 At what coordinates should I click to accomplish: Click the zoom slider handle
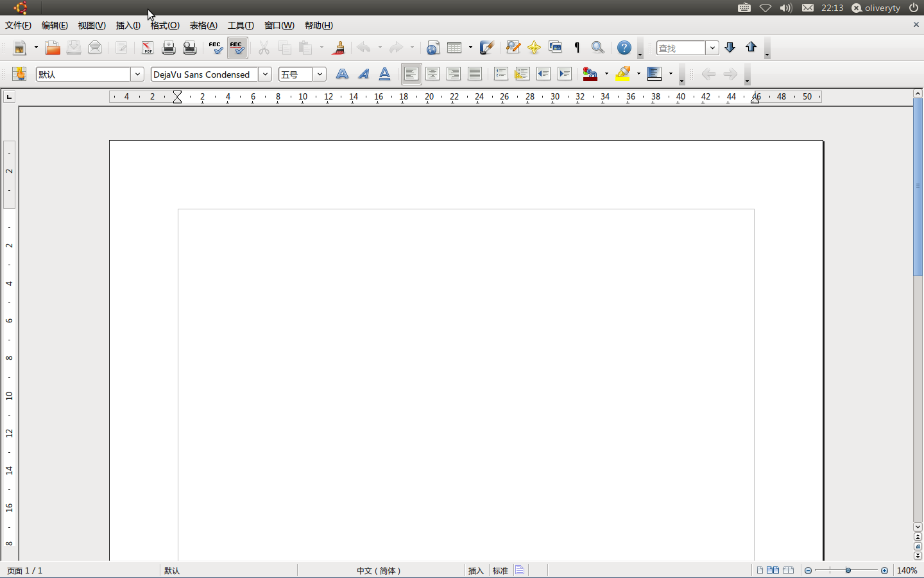848,570
